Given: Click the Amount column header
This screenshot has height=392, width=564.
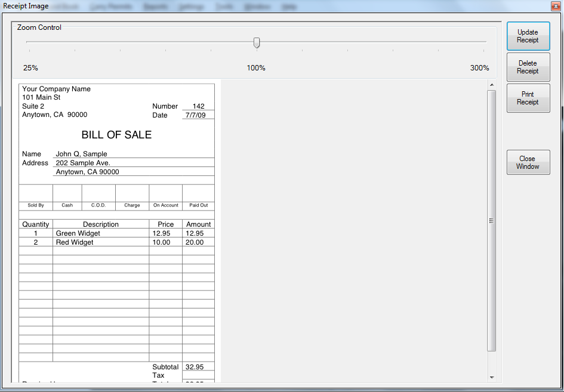Looking at the screenshot, I should [199, 224].
